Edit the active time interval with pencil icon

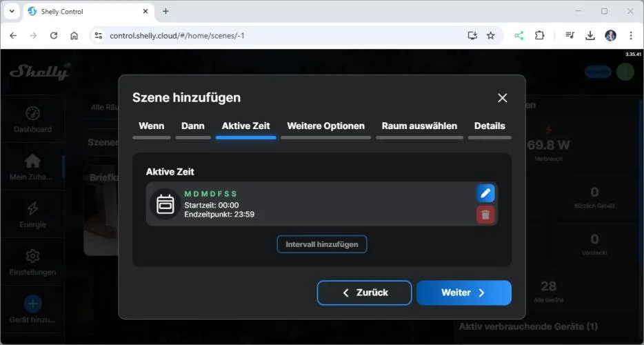point(485,193)
